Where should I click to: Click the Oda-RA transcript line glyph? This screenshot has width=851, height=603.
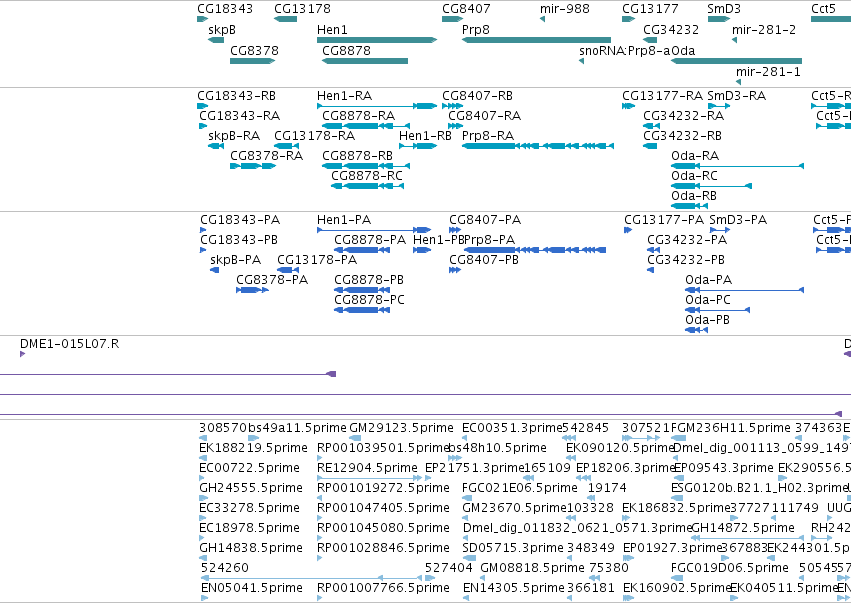pos(738,166)
